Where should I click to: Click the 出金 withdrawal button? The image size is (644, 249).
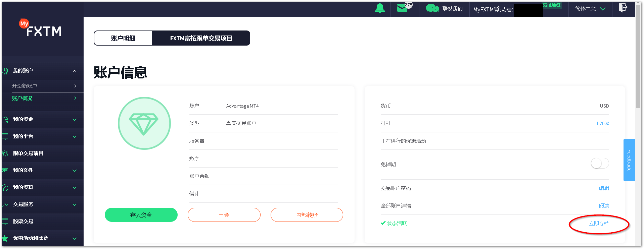[224, 215]
